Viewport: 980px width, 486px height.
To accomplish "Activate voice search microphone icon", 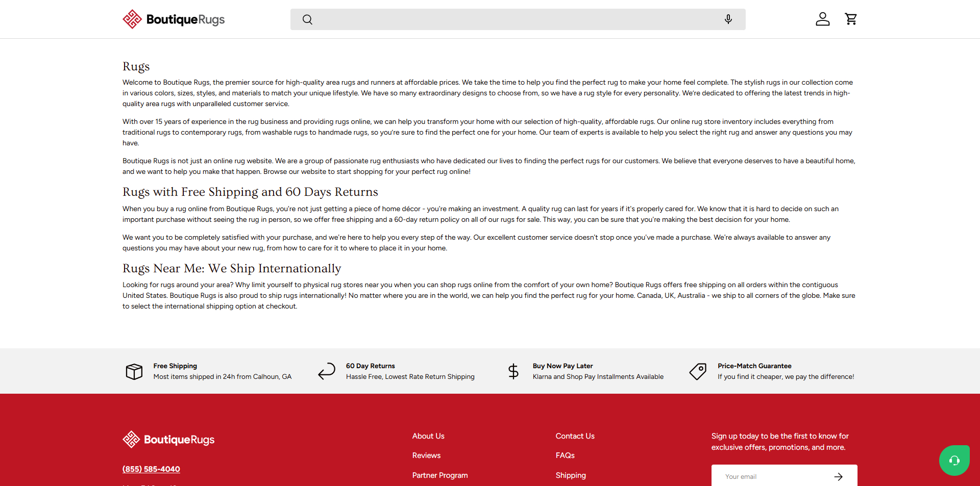I will [x=728, y=19].
